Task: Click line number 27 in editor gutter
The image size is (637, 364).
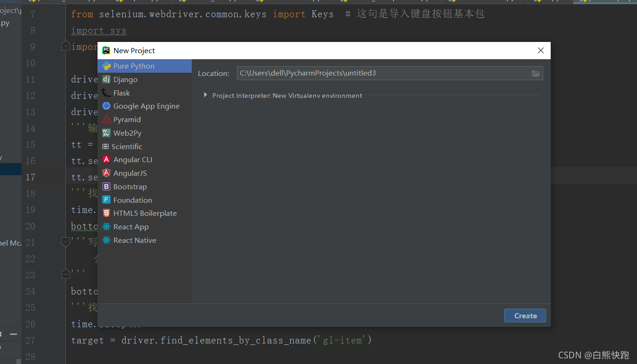Action: coord(30,340)
